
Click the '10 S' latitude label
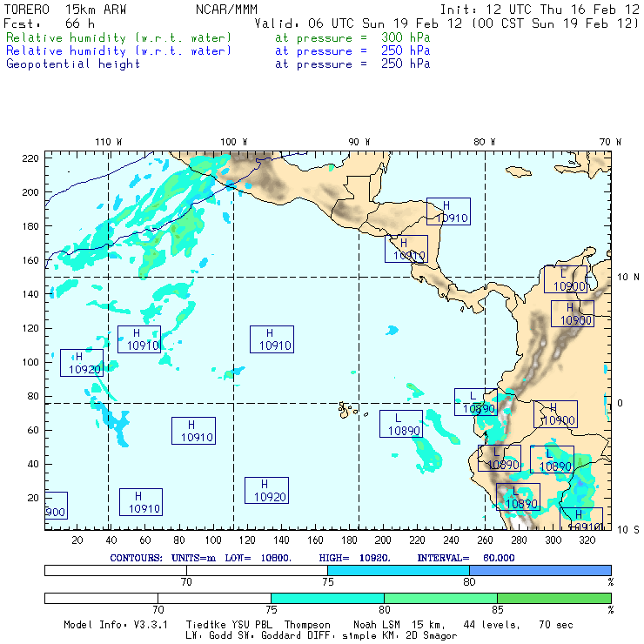click(x=628, y=530)
